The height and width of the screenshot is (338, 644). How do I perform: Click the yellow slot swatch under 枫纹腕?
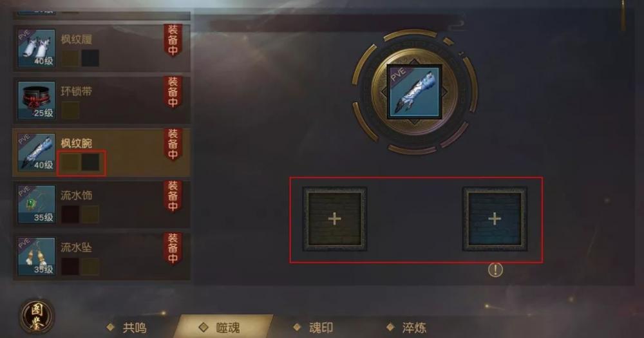70,162
